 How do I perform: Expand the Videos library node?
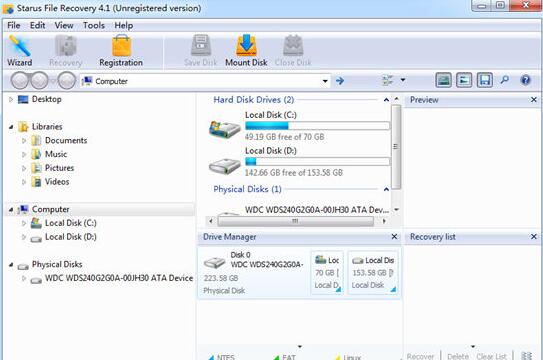24,182
